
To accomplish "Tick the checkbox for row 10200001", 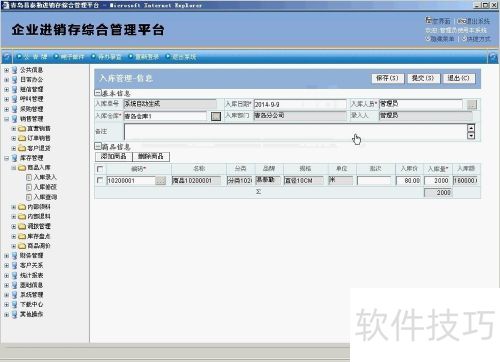I will coord(100,180).
